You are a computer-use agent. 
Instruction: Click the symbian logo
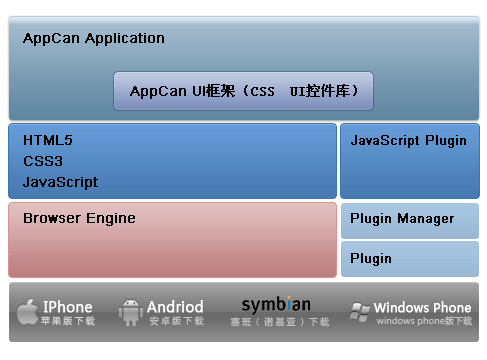pos(276,304)
